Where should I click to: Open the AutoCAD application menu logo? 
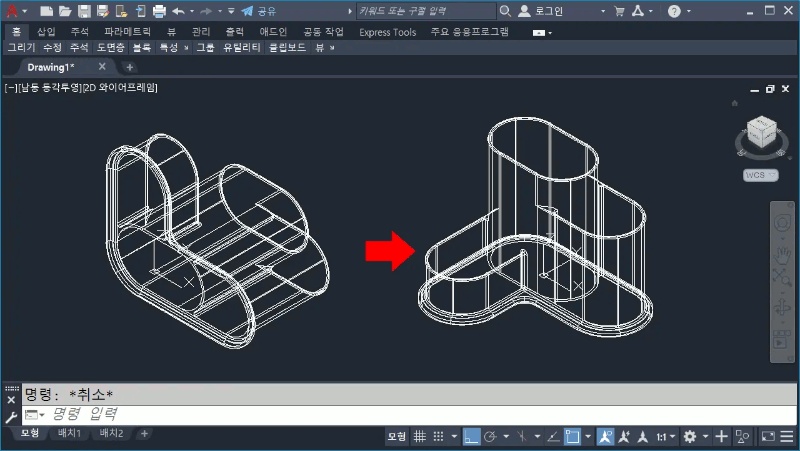tap(12, 11)
